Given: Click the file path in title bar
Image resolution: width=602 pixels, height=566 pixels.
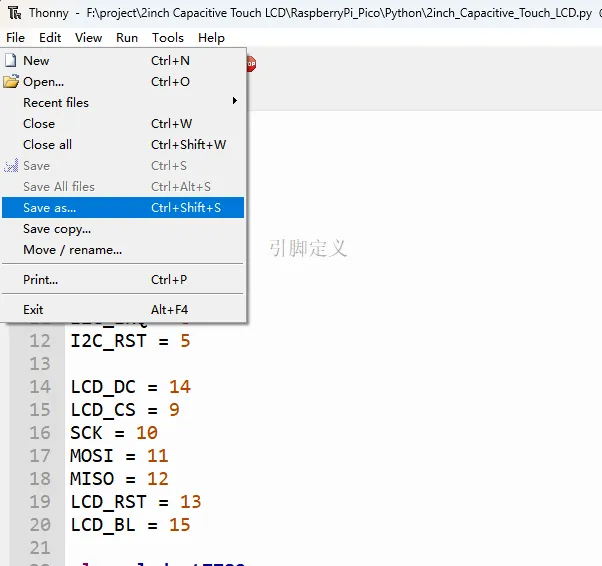Looking at the screenshot, I should click(339, 13).
